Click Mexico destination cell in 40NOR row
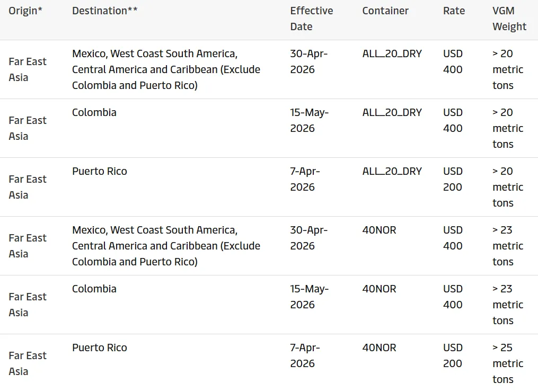This screenshot has width=538, height=392. [x=166, y=246]
